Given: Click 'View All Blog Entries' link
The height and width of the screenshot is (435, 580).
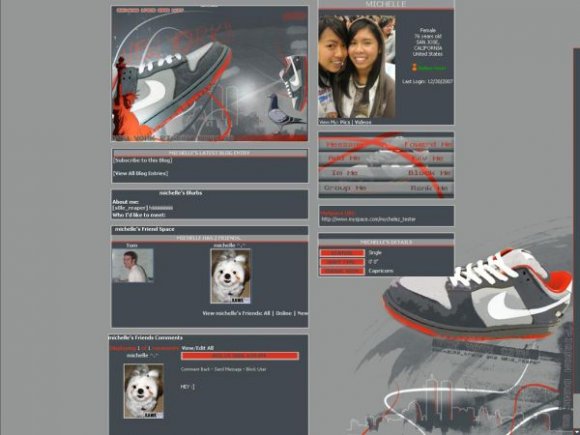Looking at the screenshot, I should click(x=141, y=173).
